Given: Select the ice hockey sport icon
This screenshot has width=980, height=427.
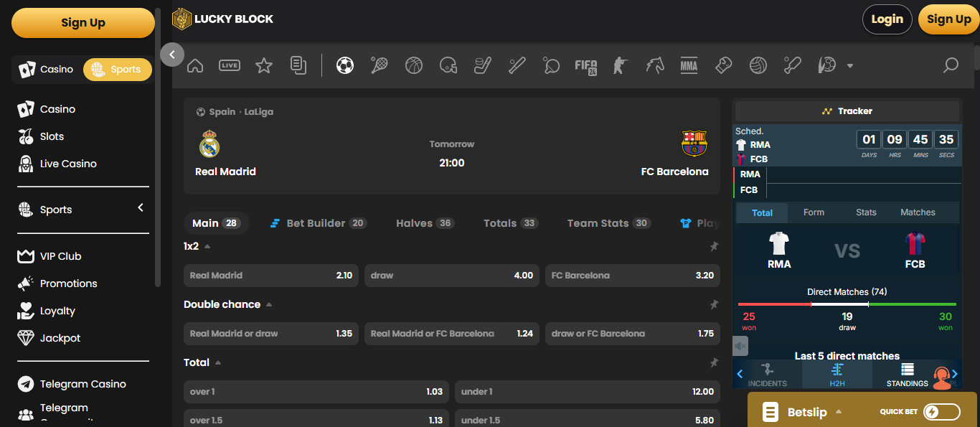Looking at the screenshot, I should pos(483,66).
